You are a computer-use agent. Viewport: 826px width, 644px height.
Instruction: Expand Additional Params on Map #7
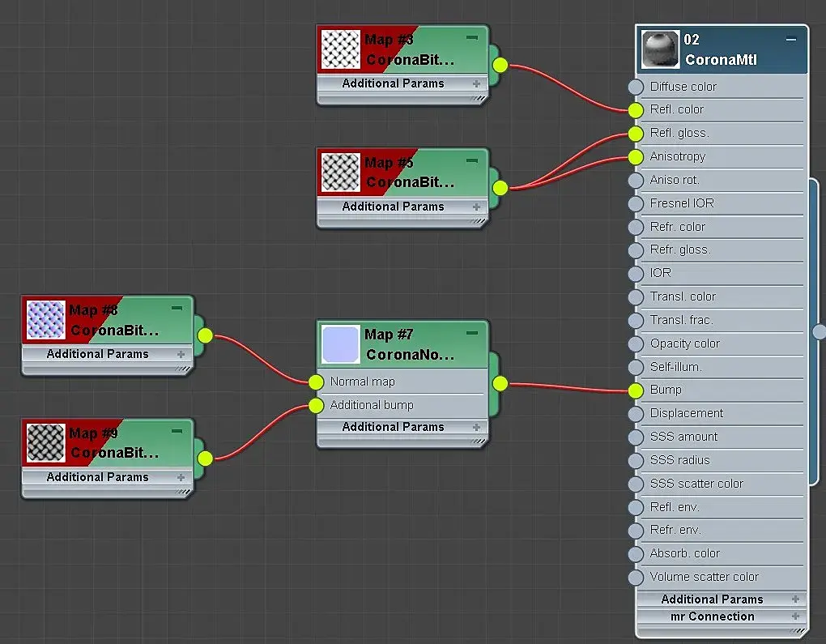476,428
